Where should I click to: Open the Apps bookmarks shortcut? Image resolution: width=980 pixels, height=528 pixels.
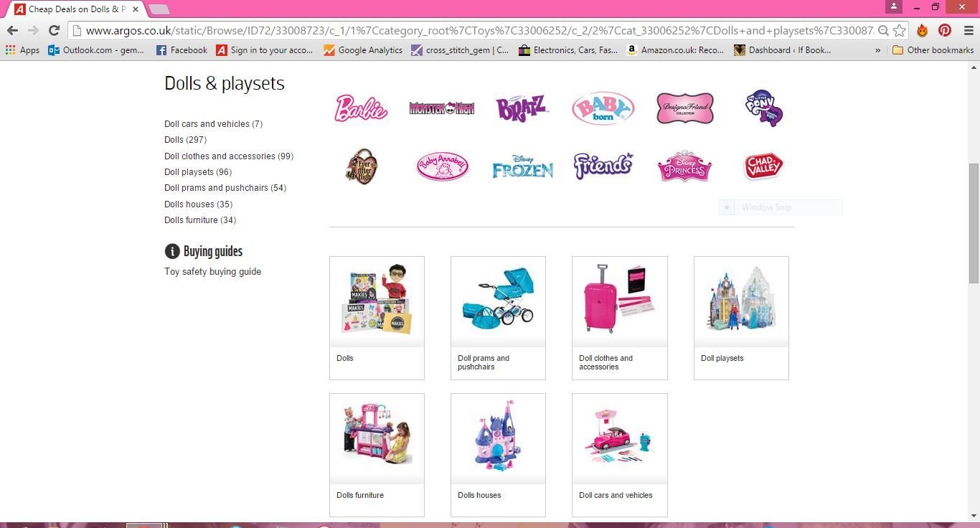click(x=22, y=50)
